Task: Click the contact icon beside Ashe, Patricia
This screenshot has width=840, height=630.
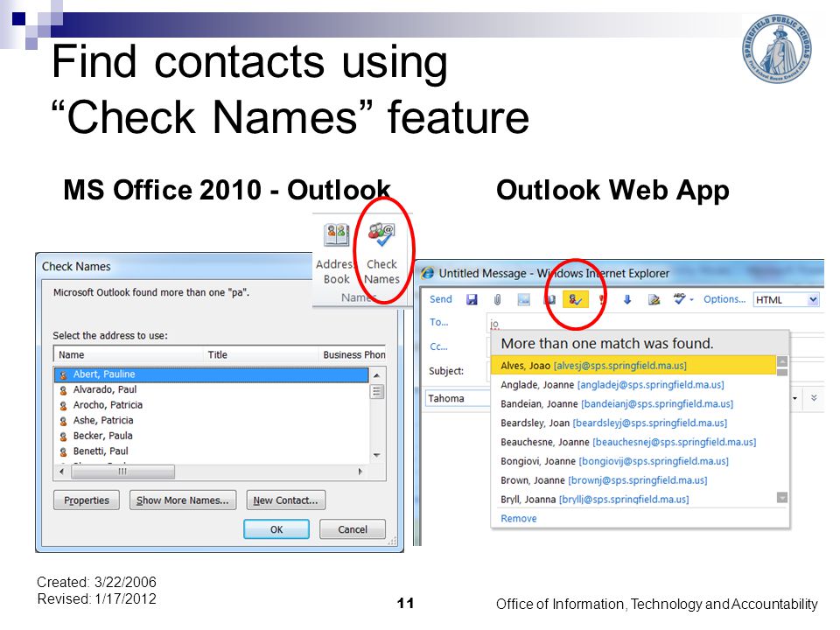Action: (x=63, y=421)
